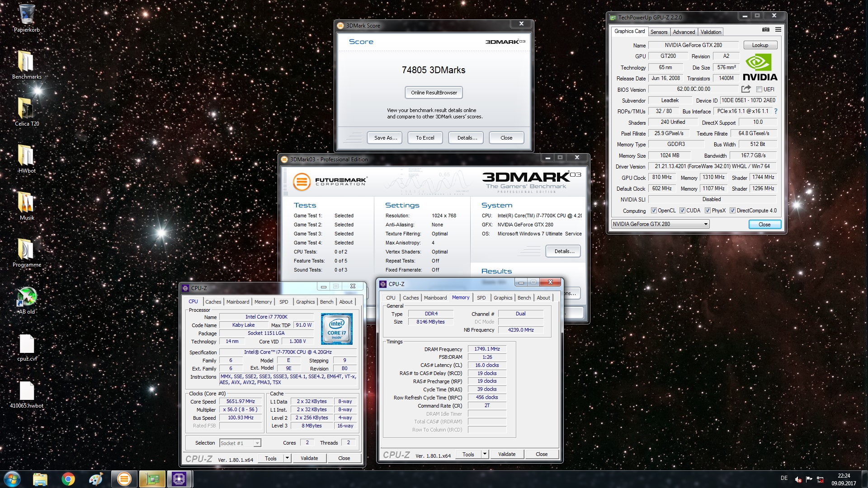The width and height of the screenshot is (868, 488).
Task: Open the Windows Start button
Action: tap(12, 479)
